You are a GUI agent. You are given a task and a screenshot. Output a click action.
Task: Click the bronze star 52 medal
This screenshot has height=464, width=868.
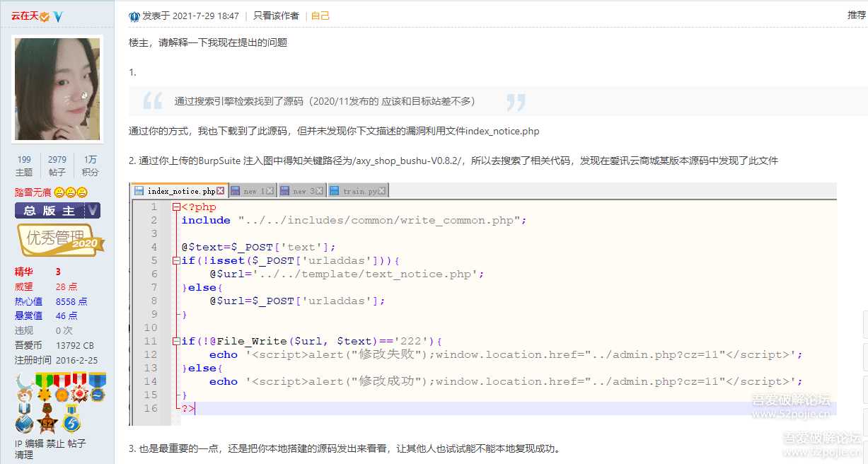(48, 422)
